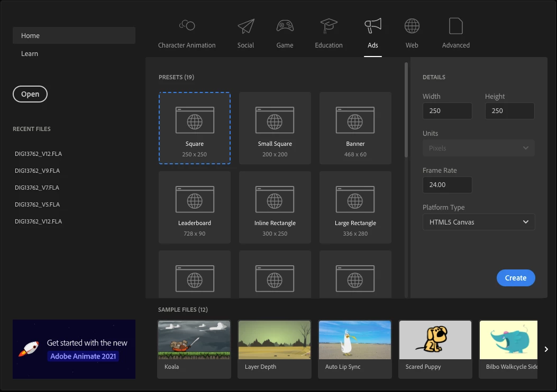Select the Square 250 x 250 preset
The height and width of the screenshot is (392, 557).
(195, 128)
